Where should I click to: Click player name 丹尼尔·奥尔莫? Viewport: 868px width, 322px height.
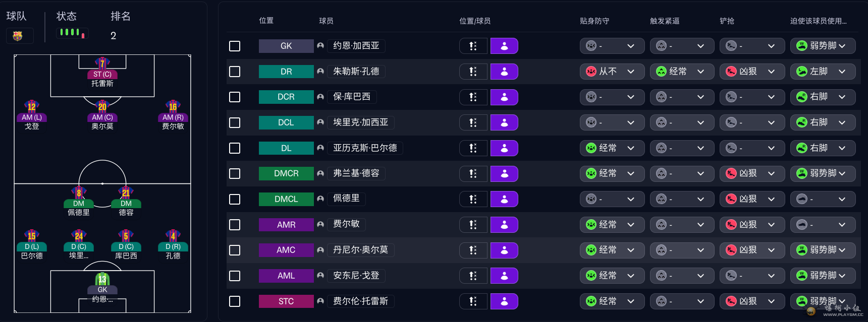click(361, 250)
